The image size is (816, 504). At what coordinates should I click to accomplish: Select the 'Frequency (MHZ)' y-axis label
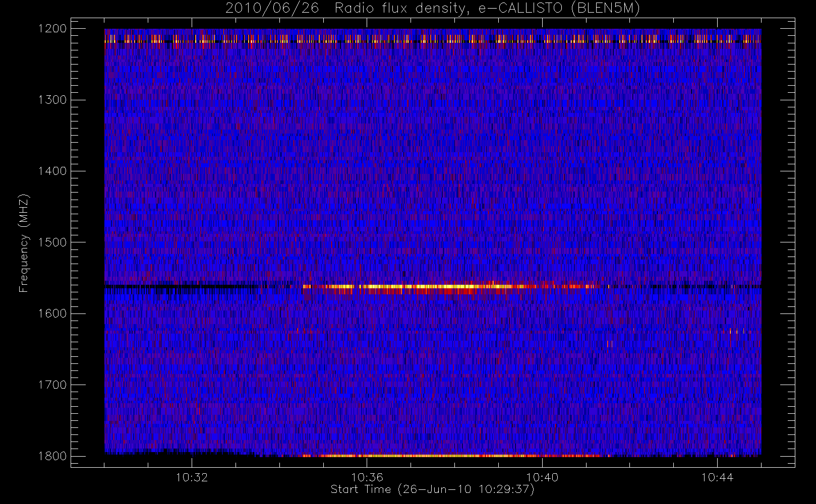coord(24,243)
